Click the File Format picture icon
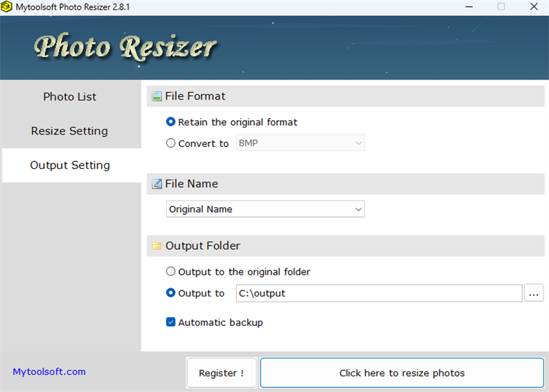This screenshot has width=549, height=392. (156, 96)
